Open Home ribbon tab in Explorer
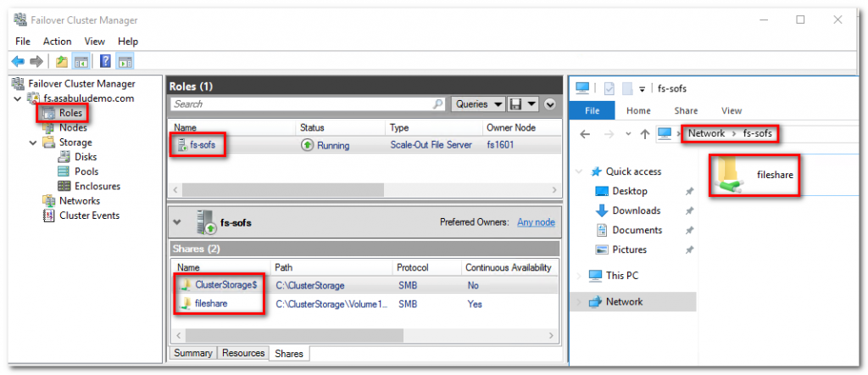Image resolution: width=868 pixels, height=375 pixels. (638, 111)
